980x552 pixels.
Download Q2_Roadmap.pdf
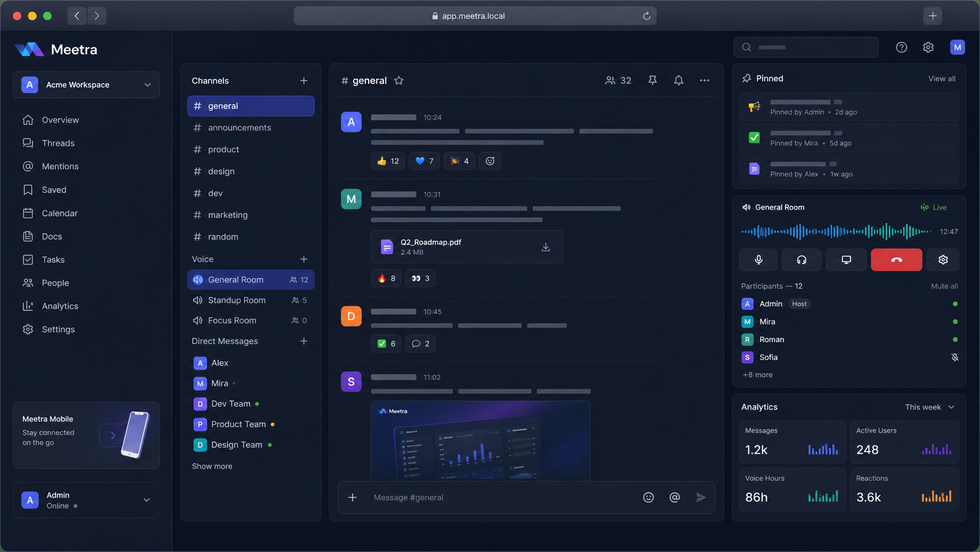[546, 247]
